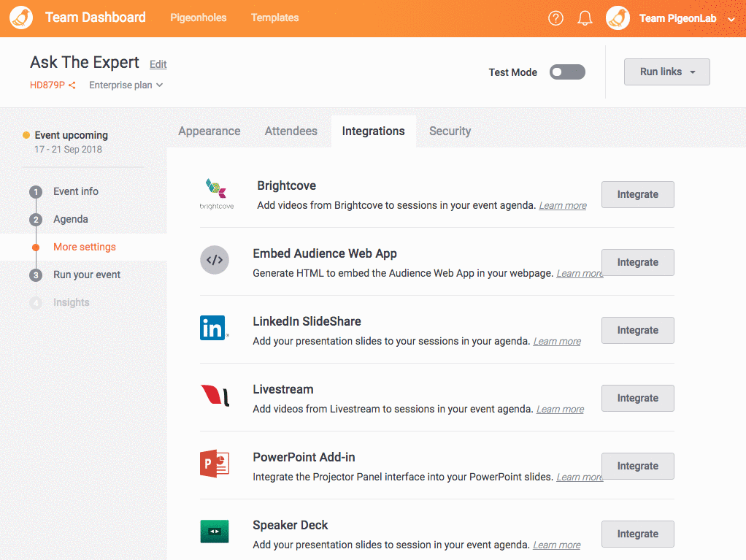Viewport: 746px width, 560px height.
Task: Open Embed Audience Web App Learn more link
Action: (x=579, y=274)
